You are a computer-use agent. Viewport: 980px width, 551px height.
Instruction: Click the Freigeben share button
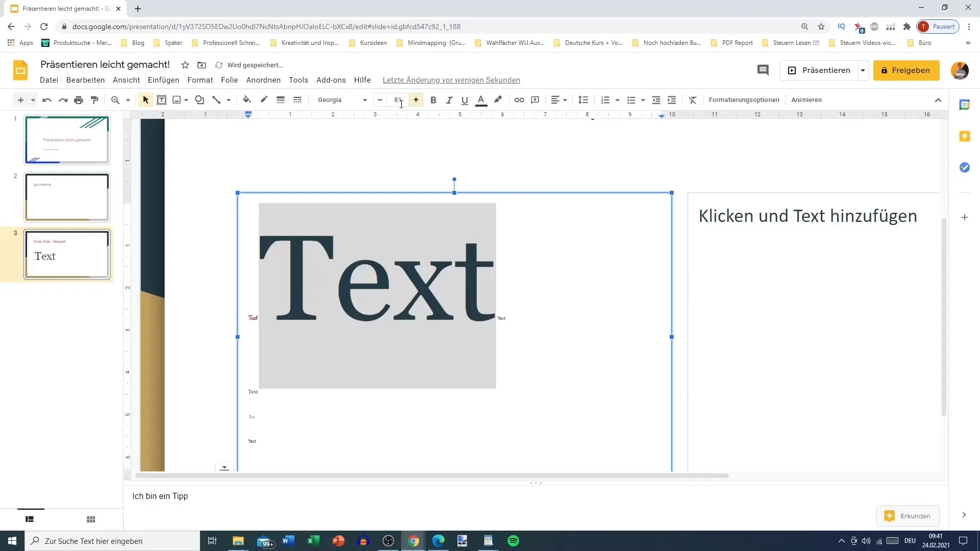(906, 70)
